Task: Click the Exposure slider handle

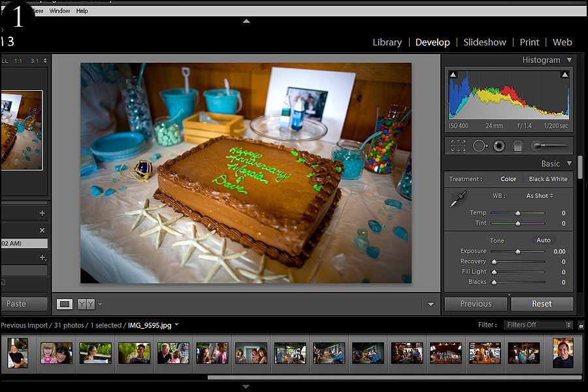Action: (518, 252)
